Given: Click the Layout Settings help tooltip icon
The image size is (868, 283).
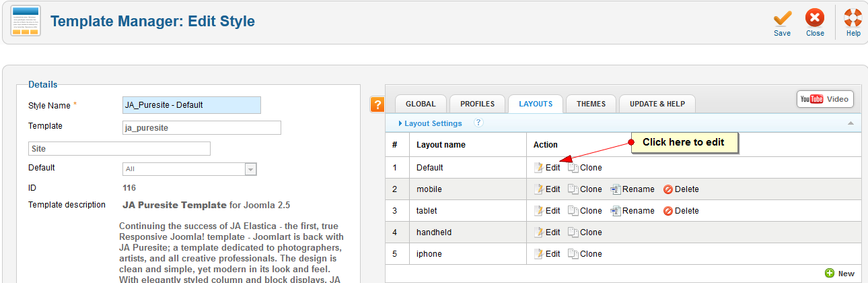Looking at the screenshot, I should tap(478, 123).
